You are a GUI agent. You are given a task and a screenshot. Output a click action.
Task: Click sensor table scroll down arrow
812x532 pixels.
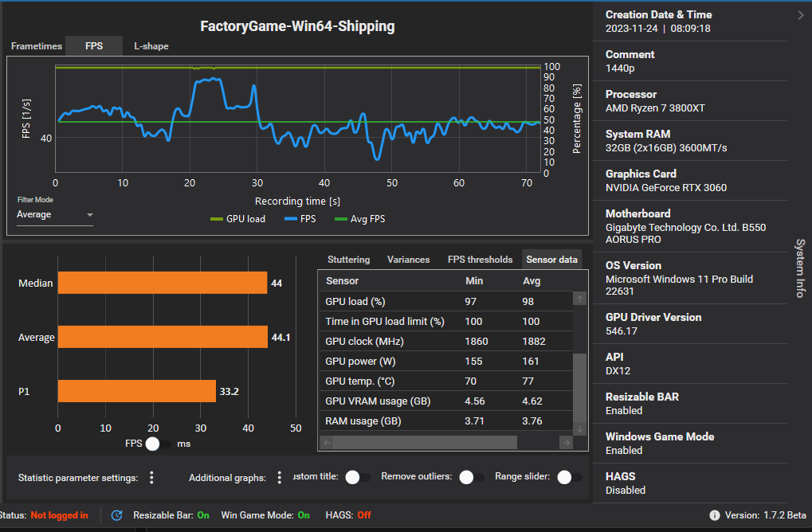coord(580,429)
